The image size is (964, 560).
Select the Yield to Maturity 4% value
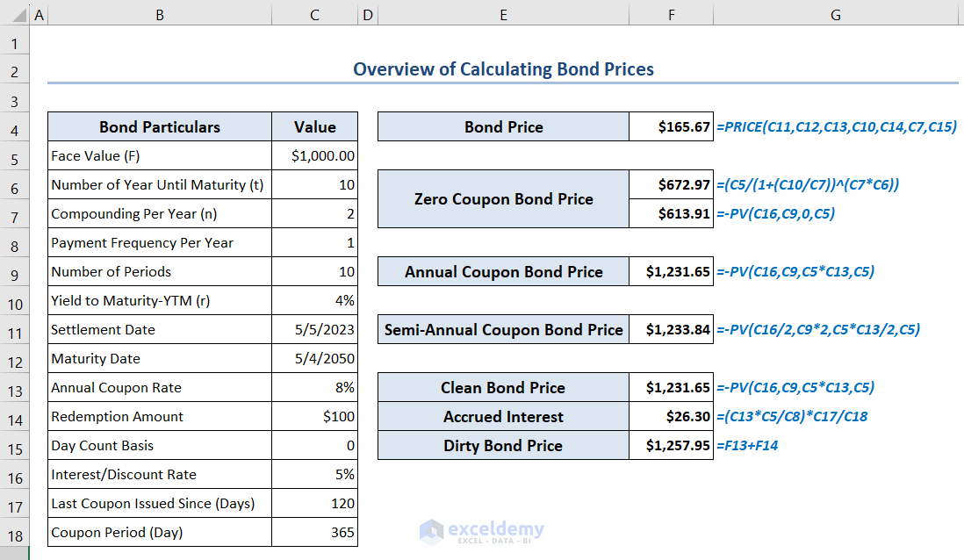click(x=315, y=301)
